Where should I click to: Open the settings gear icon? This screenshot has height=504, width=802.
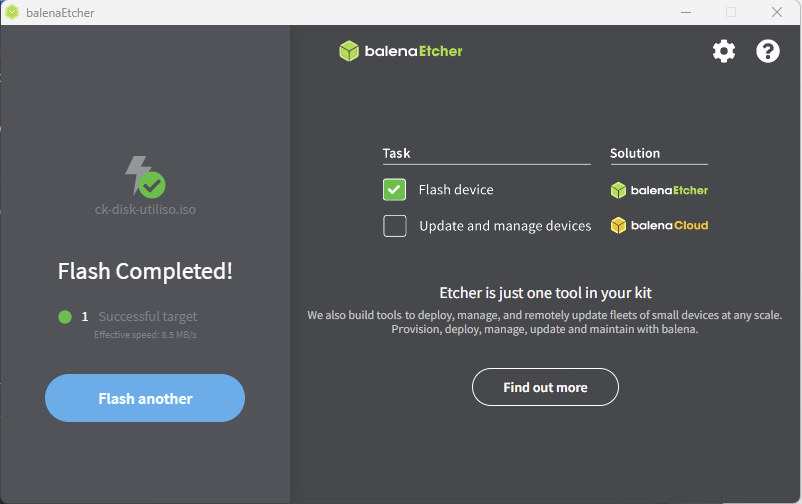pyautogui.click(x=724, y=51)
